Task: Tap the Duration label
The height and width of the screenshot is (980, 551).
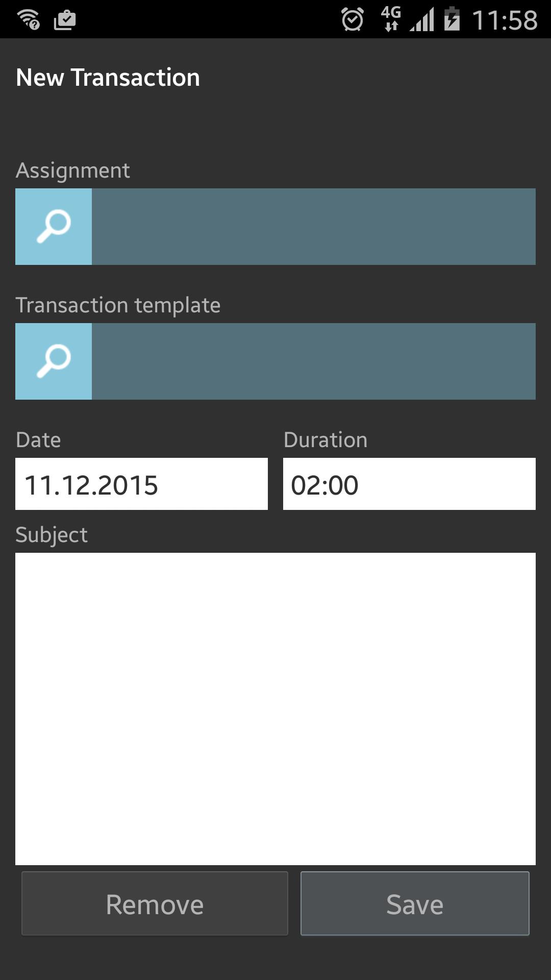Action: click(x=325, y=440)
